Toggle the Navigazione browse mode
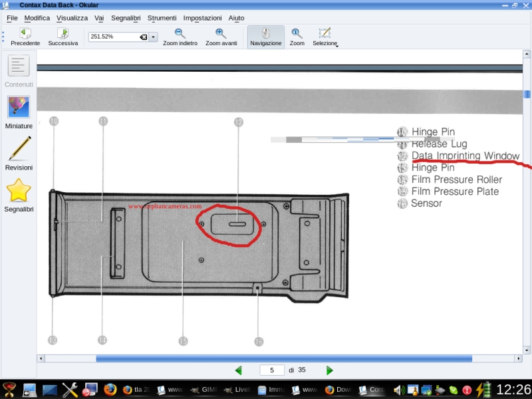532x399 pixels. pyautogui.click(x=266, y=37)
